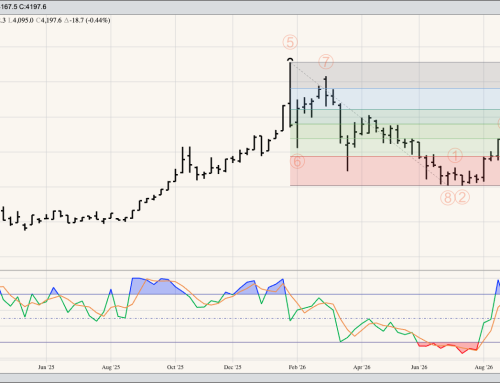The height and width of the screenshot is (383, 500).
Task: Select the light blue Fibonacci retracement band
Action: (x=395, y=99)
